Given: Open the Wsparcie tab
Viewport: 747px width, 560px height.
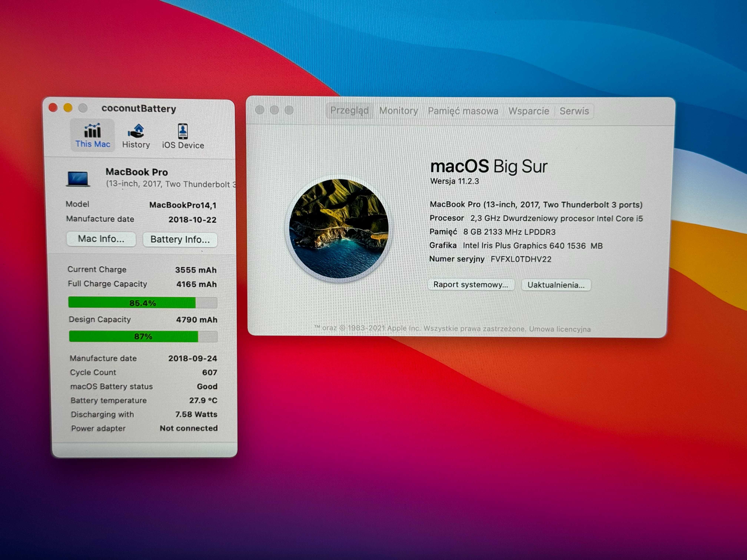Looking at the screenshot, I should (x=529, y=111).
